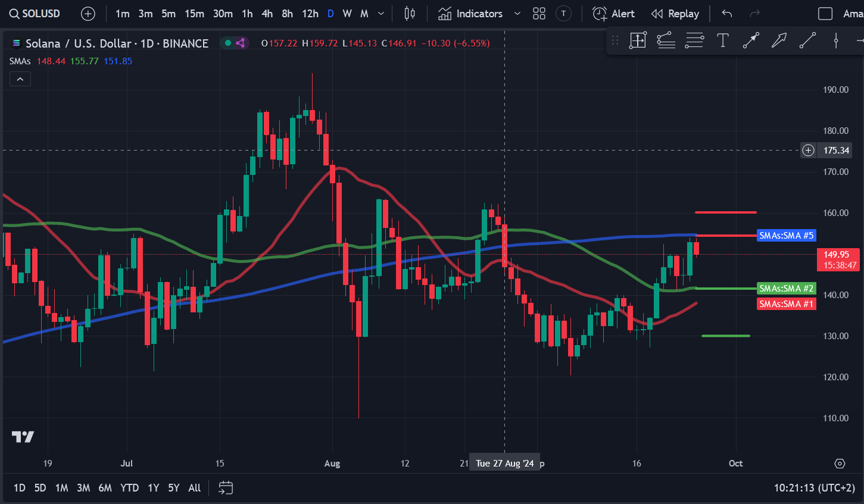This screenshot has height=504, width=864.
Task: Show All available data range
Action: pyautogui.click(x=195, y=488)
